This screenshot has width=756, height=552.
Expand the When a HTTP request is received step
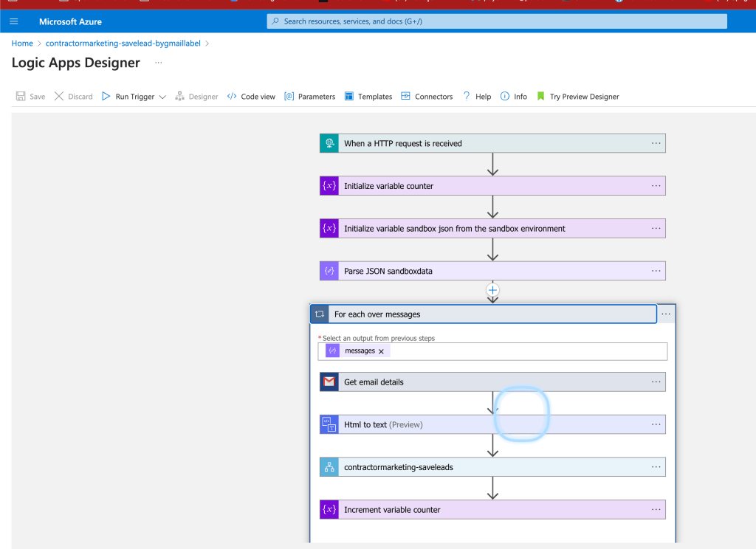click(492, 143)
